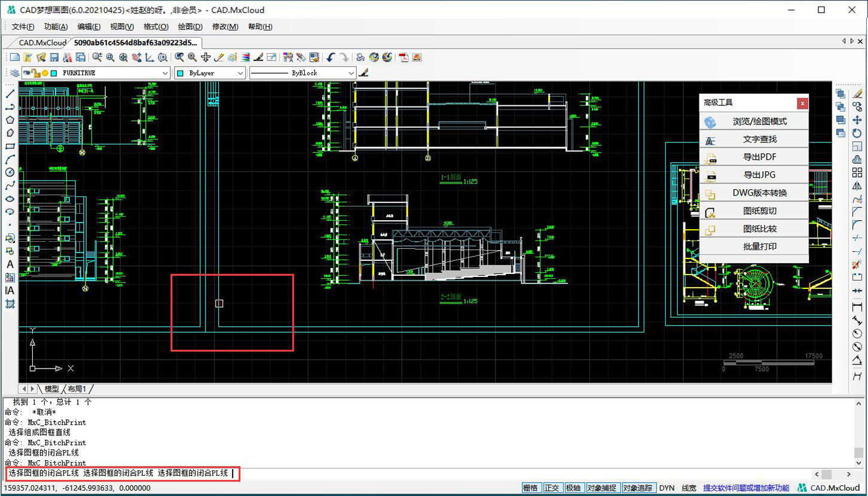The width and height of the screenshot is (868, 496).
Task: Select the regular Polygon tool
Action: point(10,120)
